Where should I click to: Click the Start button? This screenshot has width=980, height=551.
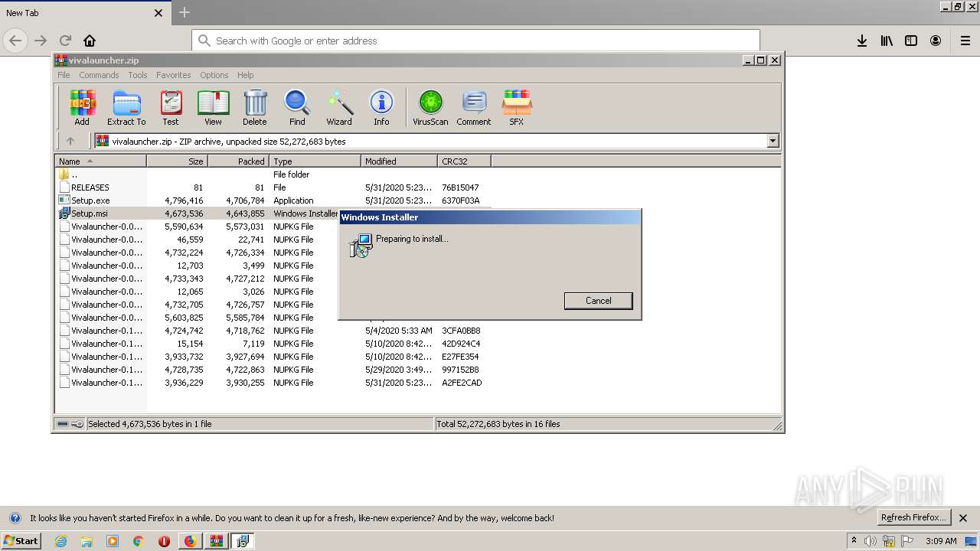tap(21, 541)
